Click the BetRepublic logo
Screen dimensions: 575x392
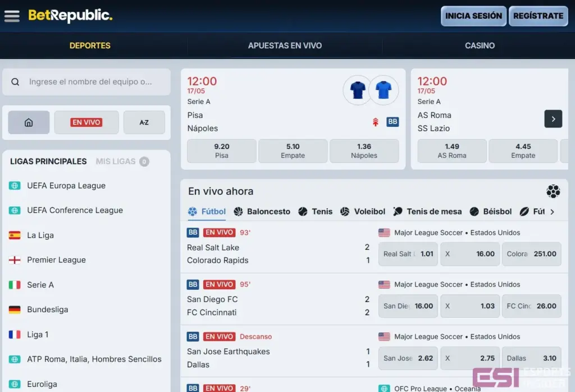70,15
